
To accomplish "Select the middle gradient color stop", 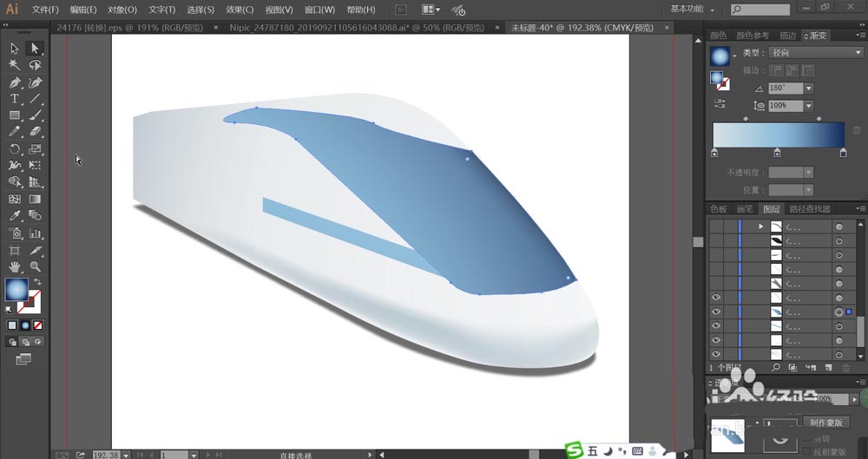I will [x=777, y=152].
